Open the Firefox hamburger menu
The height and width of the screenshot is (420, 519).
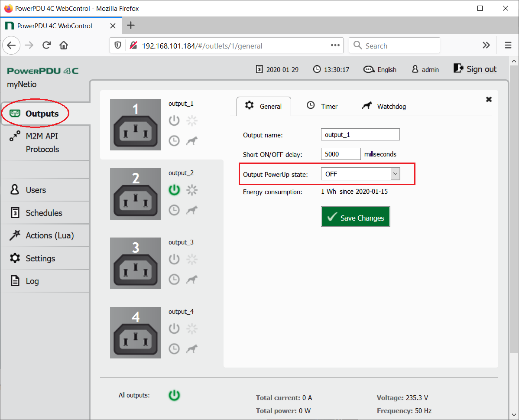[x=508, y=45]
